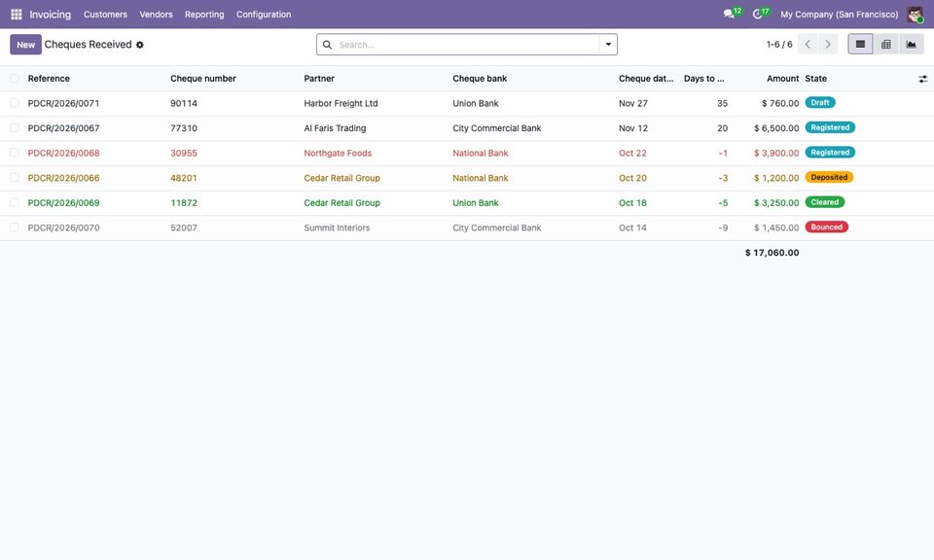Open the Customers menu
The width and height of the screenshot is (934, 560).
(x=105, y=15)
